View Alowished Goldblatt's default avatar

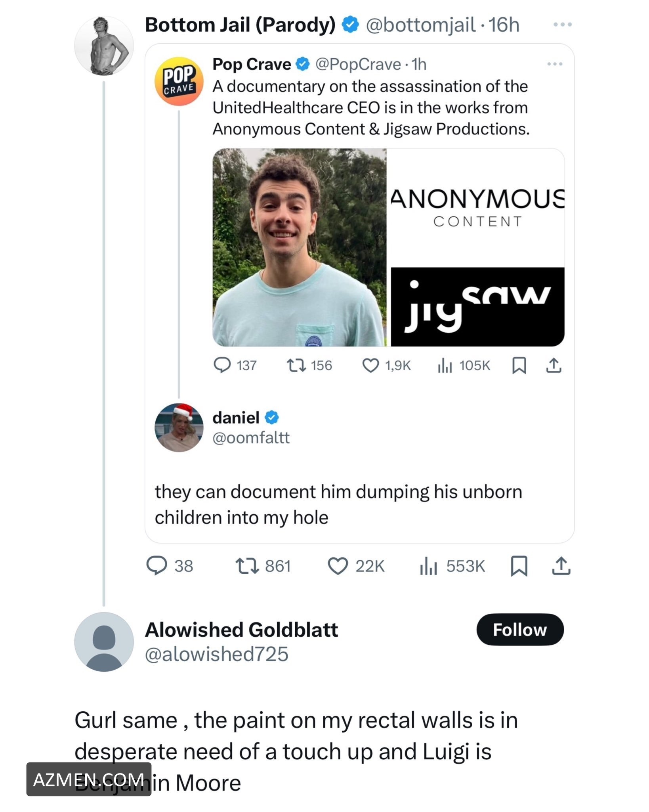click(104, 642)
